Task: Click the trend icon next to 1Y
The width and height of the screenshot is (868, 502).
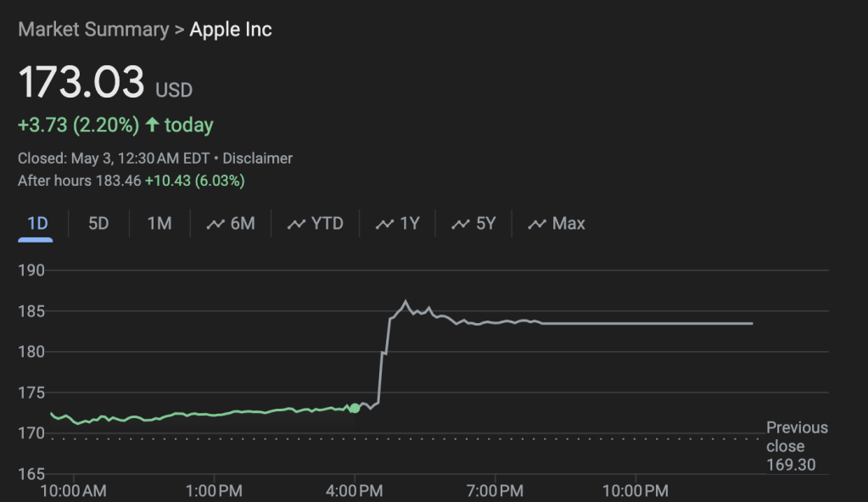Action: click(x=385, y=224)
